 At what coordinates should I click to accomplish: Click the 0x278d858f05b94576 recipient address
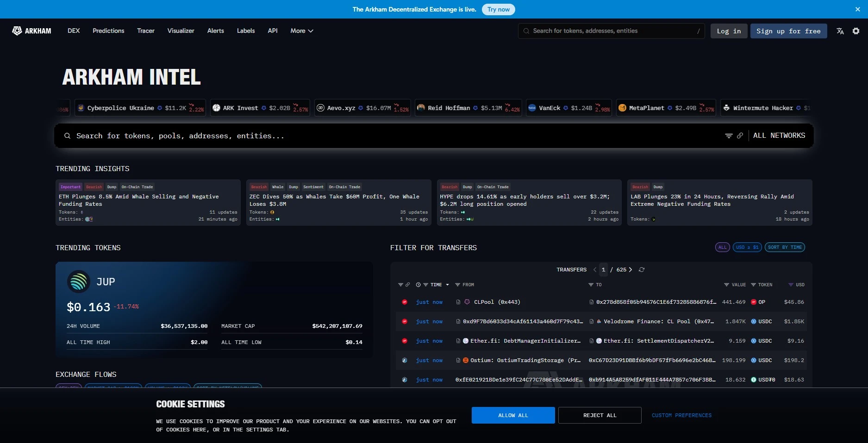(656, 302)
